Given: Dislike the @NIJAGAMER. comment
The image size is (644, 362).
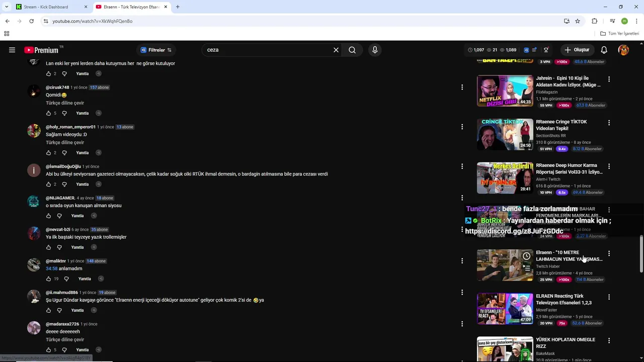Looking at the screenshot, I should pos(59,216).
